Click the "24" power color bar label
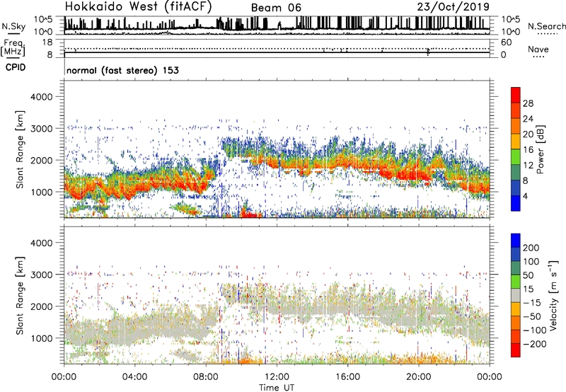 click(528, 119)
